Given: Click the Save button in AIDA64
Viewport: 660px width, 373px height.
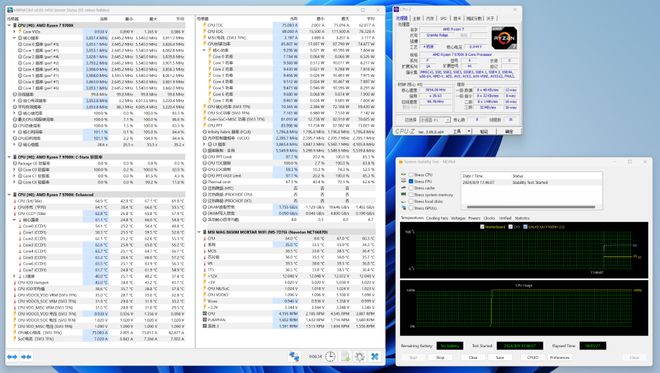Looking at the screenshot, I should [500, 357].
